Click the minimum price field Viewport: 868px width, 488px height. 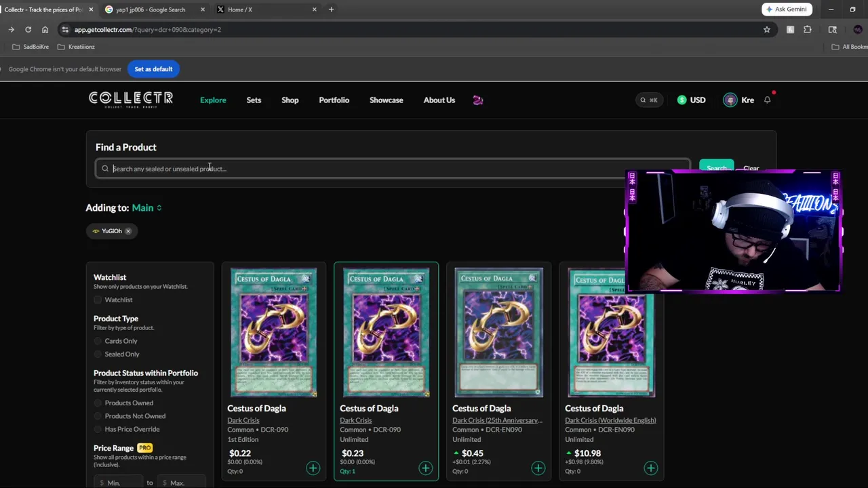(120, 483)
